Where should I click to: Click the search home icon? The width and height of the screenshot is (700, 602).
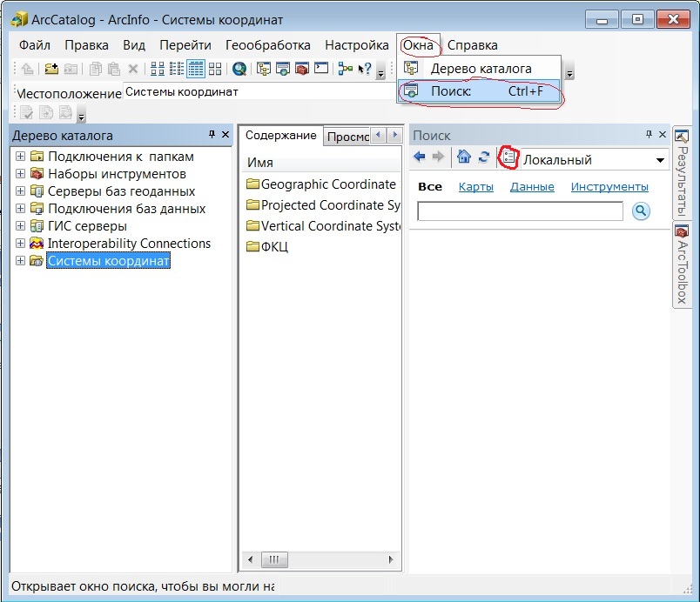[464, 157]
